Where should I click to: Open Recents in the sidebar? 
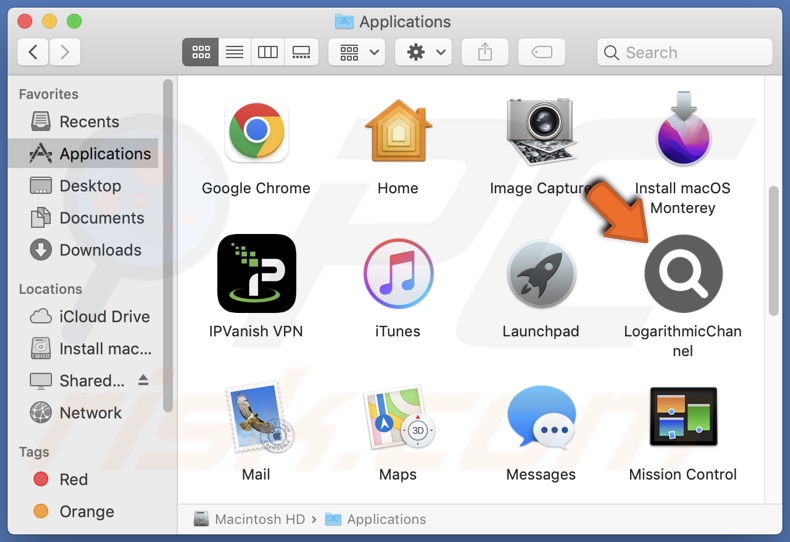[x=83, y=121]
